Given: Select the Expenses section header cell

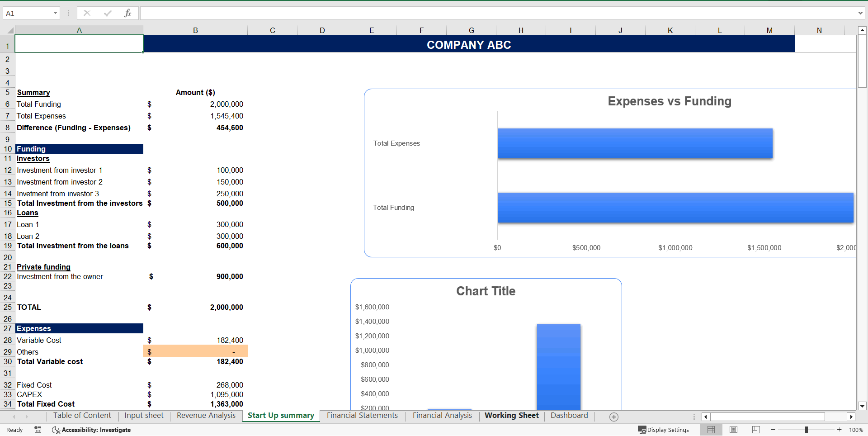Looking at the screenshot, I should pos(79,328).
